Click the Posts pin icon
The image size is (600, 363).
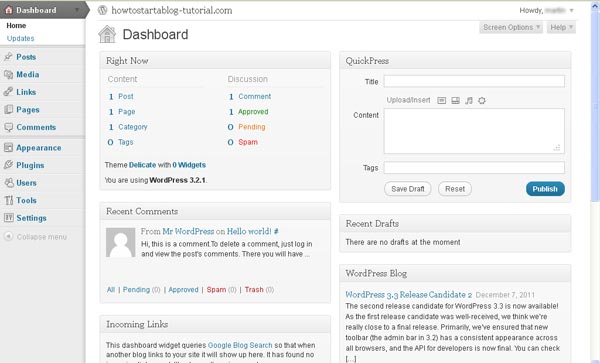tap(8, 57)
